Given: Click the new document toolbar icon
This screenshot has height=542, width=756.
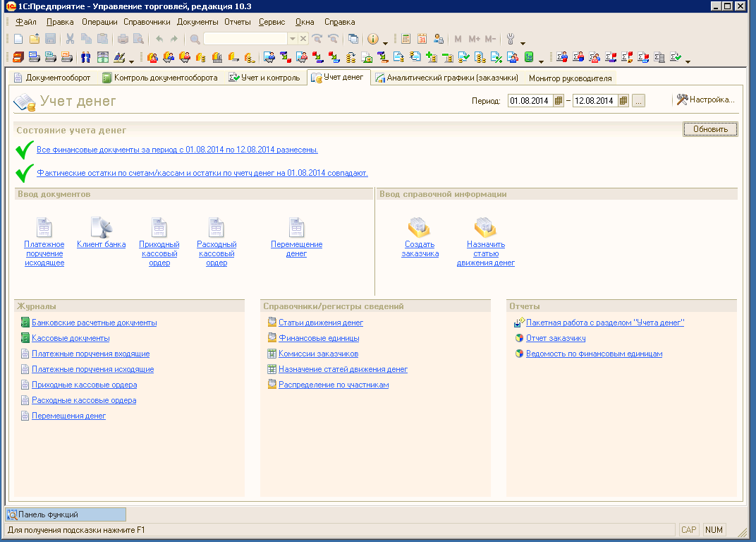Looking at the screenshot, I should coord(18,39).
